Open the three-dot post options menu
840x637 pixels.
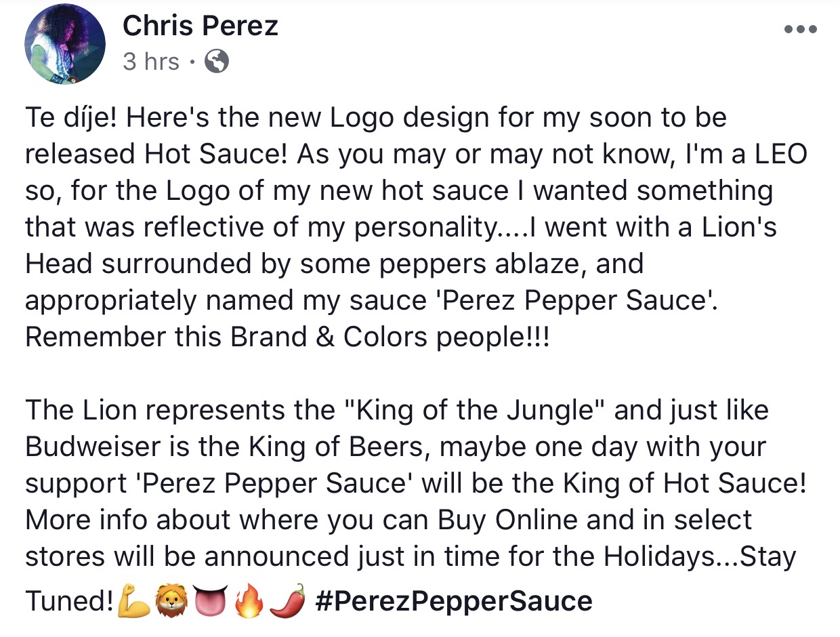pos(800,30)
